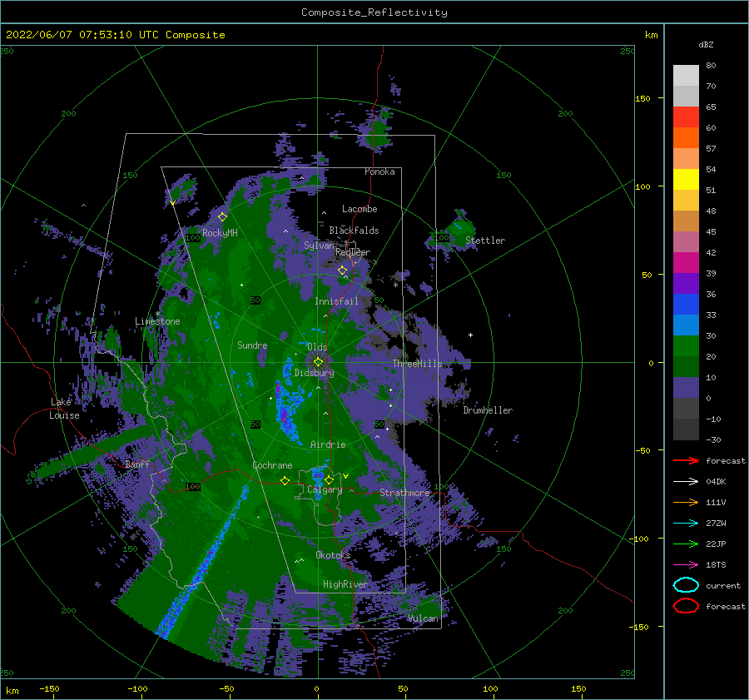Click the Vulcan city label
Viewport: 749px width, 700px height.
423,618
